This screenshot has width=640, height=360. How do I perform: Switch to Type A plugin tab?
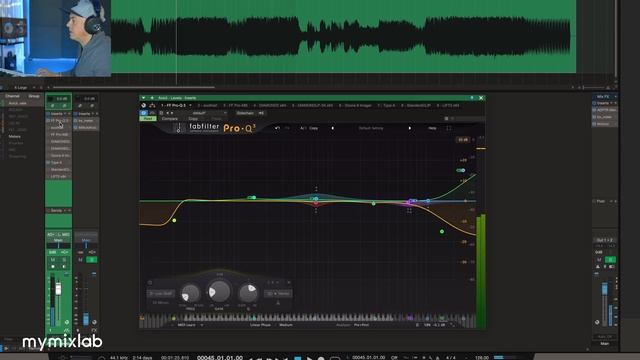tap(386, 105)
